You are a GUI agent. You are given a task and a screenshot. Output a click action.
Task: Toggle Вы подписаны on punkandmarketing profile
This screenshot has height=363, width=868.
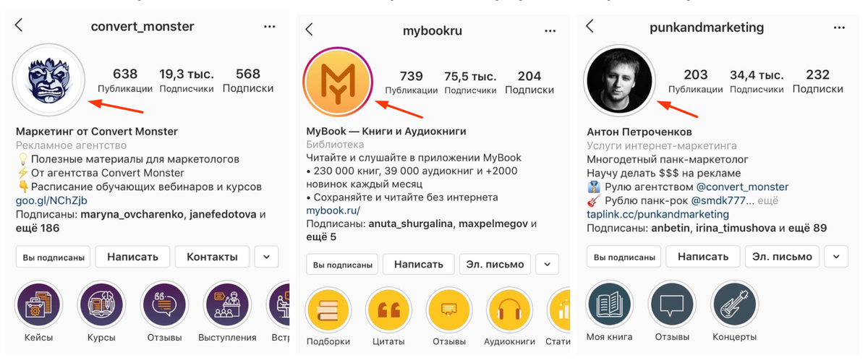(x=624, y=257)
